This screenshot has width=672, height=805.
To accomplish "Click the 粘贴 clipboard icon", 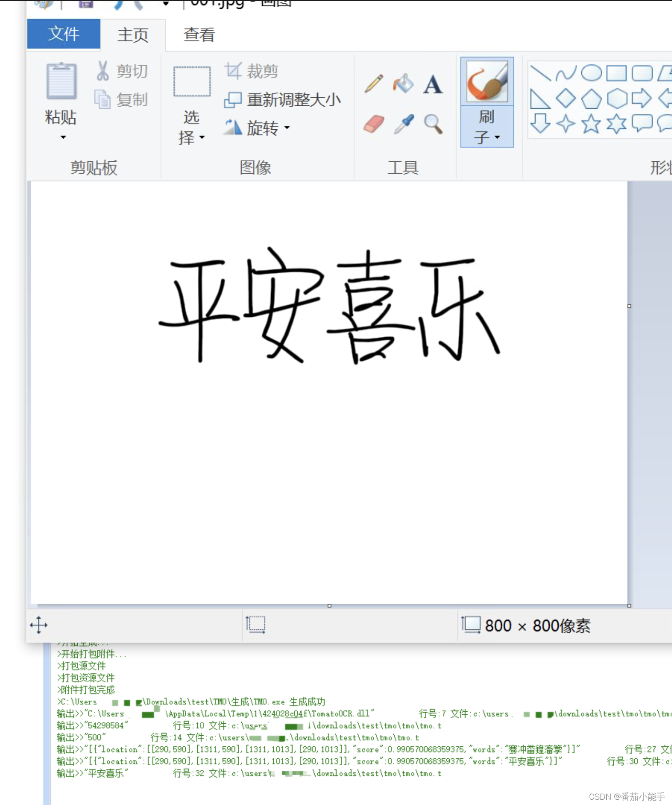I will pos(61,81).
